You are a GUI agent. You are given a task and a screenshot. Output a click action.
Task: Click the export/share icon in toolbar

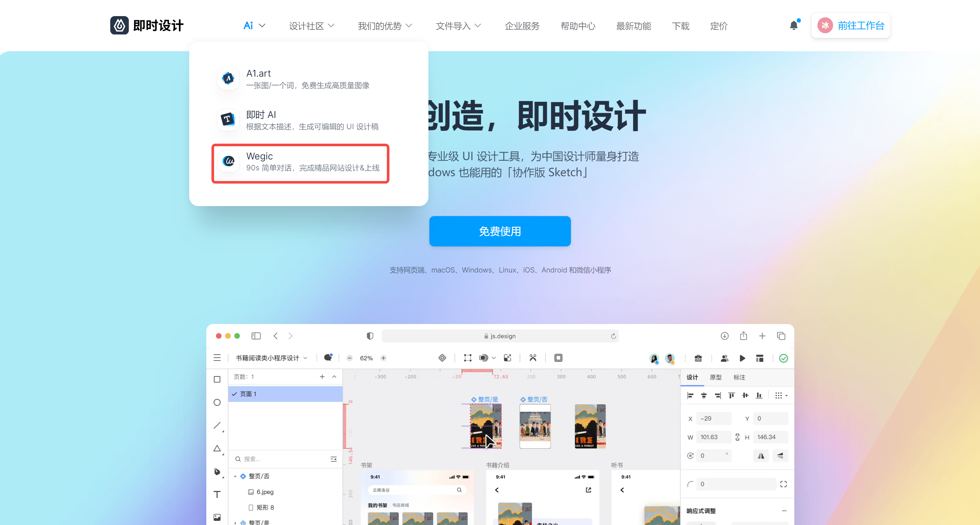click(743, 336)
